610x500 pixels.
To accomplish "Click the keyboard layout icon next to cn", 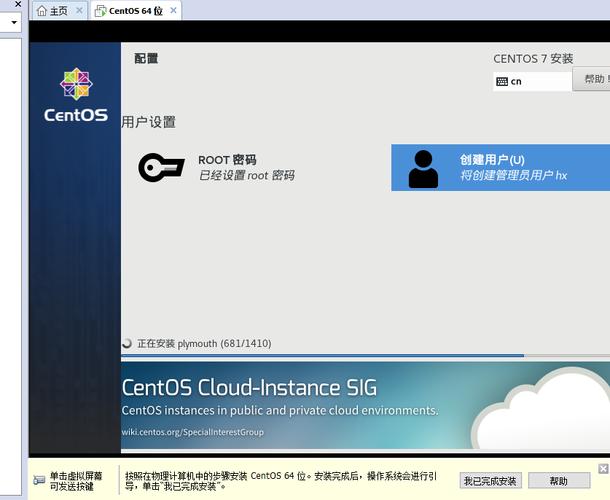I will click(502, 81).
